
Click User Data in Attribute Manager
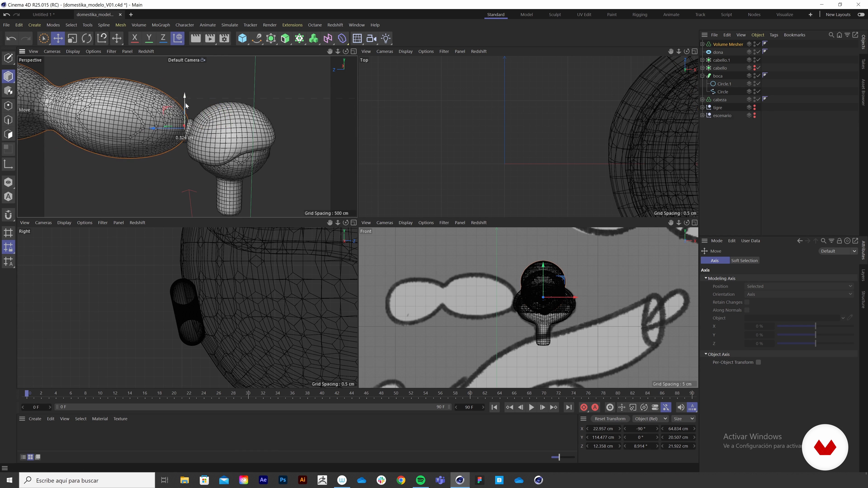[x=750, y=240]
